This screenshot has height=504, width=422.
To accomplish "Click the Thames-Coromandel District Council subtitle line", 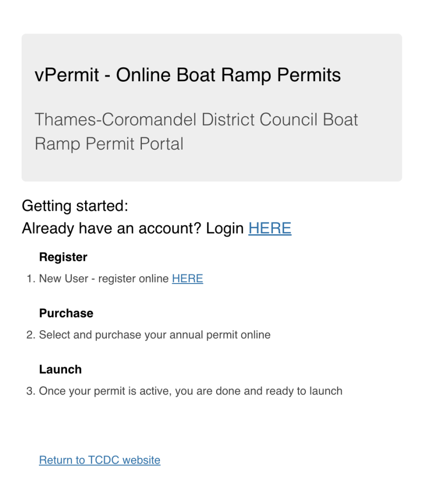I will point(196,120).
